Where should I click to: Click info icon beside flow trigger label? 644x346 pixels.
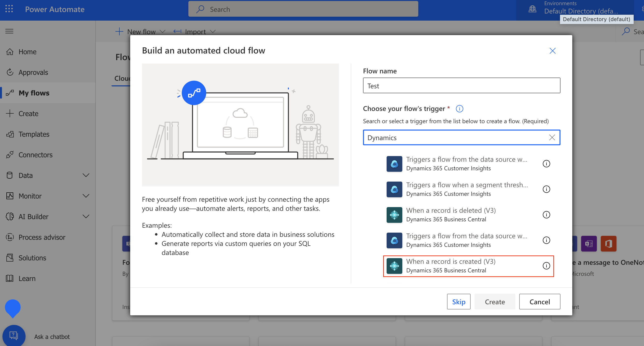tap(459, 109)
